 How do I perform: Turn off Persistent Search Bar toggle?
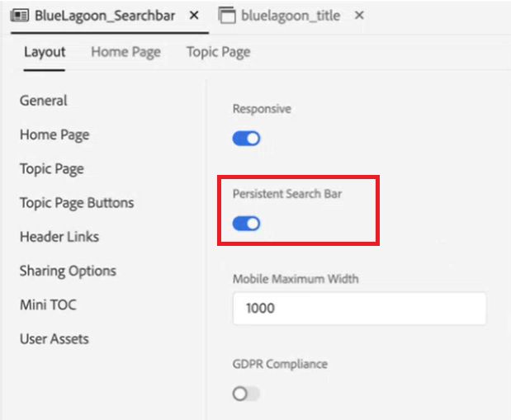246,224
